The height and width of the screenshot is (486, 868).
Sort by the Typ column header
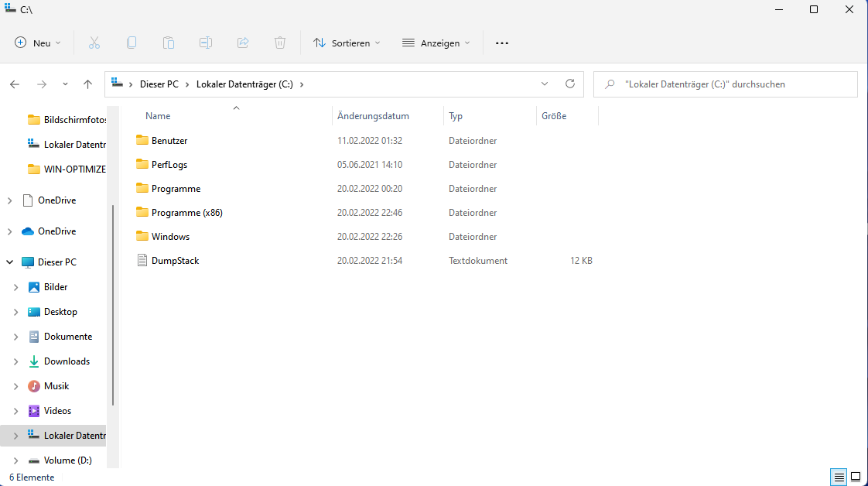[x=456, y=115]
